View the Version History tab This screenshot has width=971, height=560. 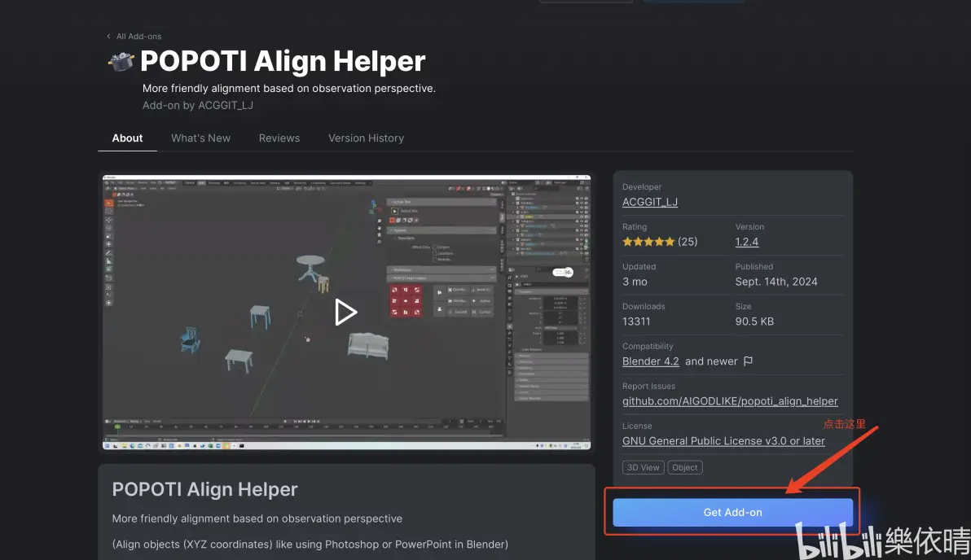[x=366, y=138]
